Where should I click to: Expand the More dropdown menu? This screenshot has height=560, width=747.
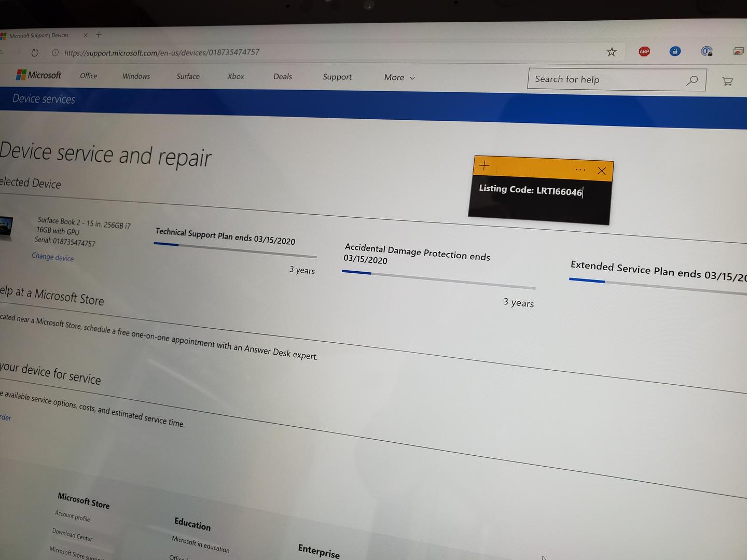(x=399, y=78)
